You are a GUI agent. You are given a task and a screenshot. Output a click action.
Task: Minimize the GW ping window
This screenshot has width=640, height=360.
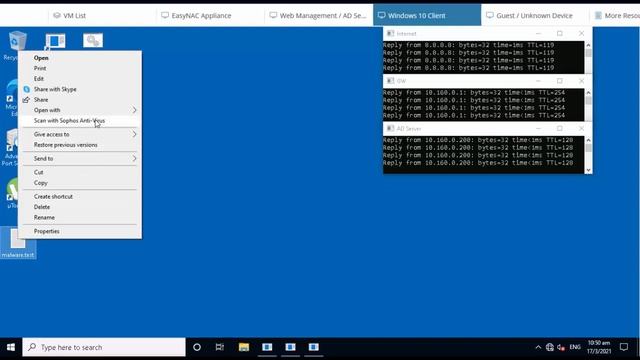pyautogui.click(x=538, y=81)
